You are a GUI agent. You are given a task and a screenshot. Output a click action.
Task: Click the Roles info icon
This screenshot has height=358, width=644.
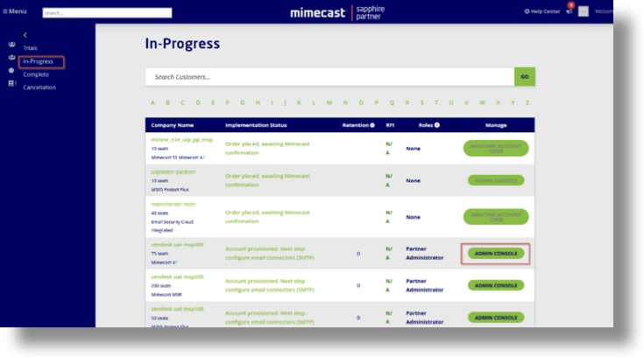(437, 125)
